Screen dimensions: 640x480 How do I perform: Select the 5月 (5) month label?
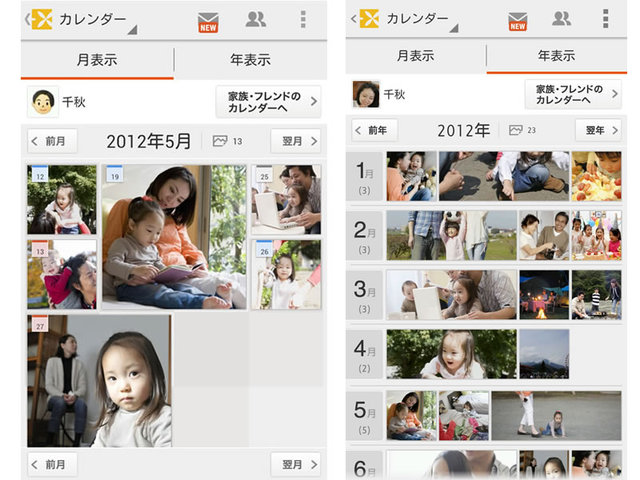(x=364, y=416)
